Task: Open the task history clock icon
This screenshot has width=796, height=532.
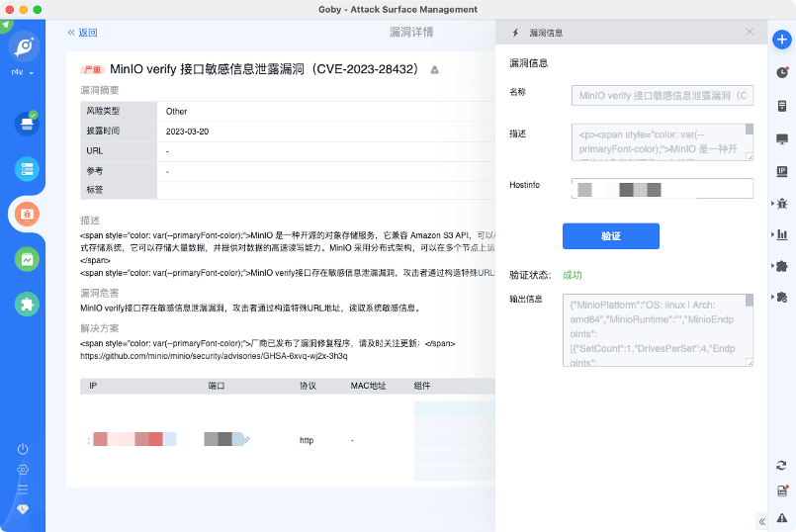Action: (782, 72)
